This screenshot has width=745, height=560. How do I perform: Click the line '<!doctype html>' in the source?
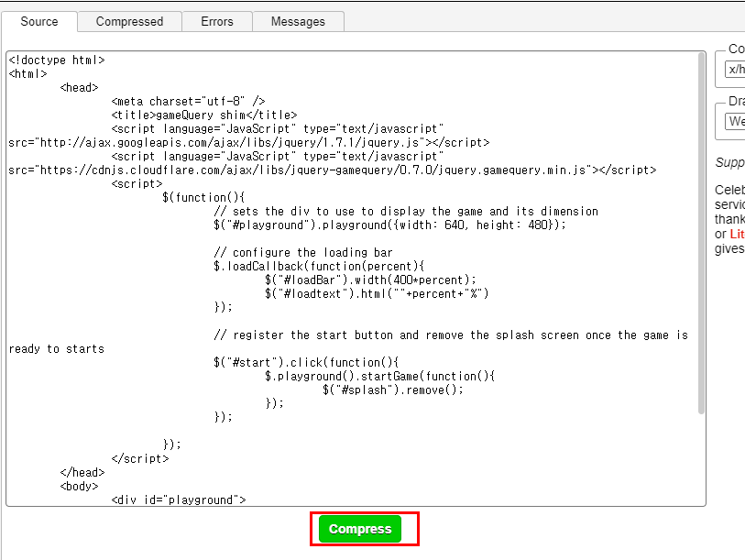click(57, 60)
